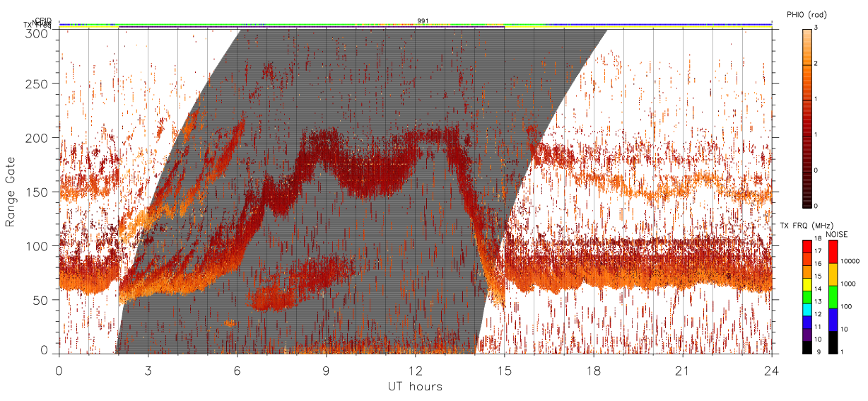Click the NOISE legend title
Viewport: 868px width, 401px height.
[837, 234]
